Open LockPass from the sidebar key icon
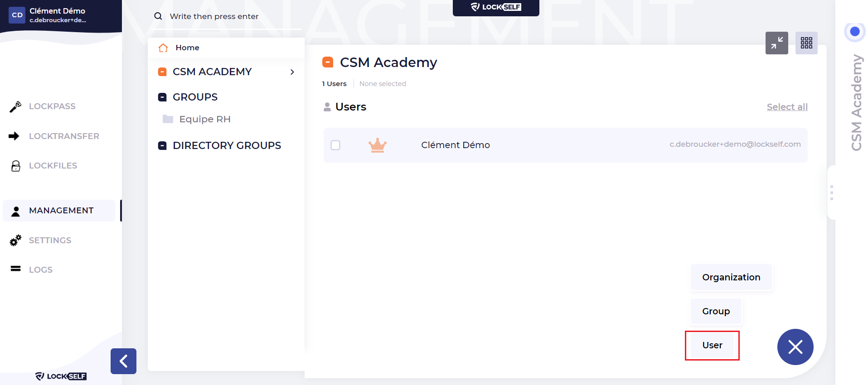This screenshot has width=868, height=385. tap(15, 106)
